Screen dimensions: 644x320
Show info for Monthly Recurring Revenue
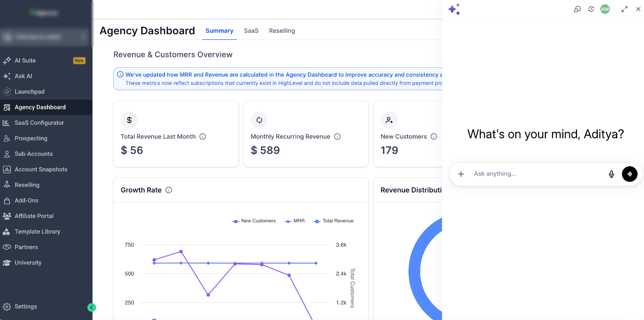click(x=337, y=136)
